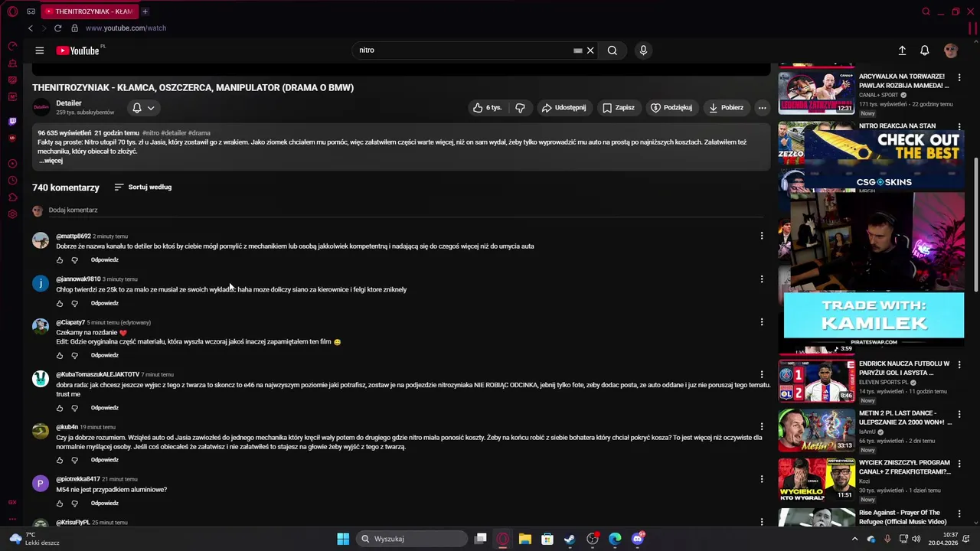Click the Podziękuj thanks button

point(671,108)
